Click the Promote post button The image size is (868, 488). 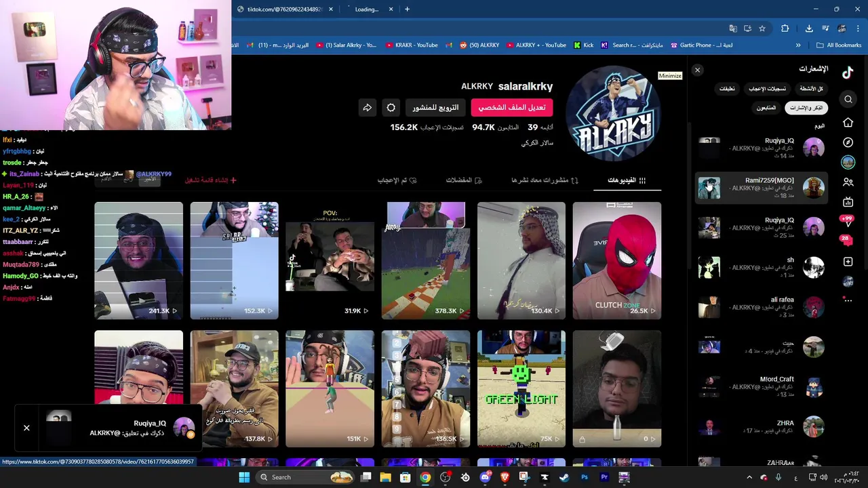point(436,108)
